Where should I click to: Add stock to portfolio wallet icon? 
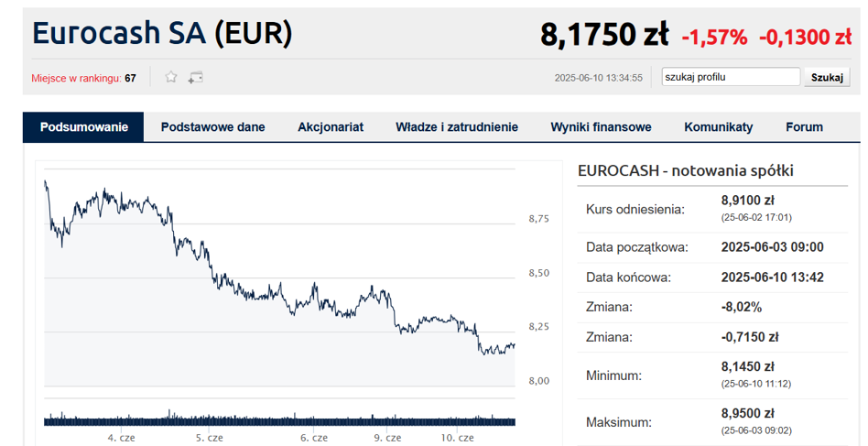tap(195, 78)
